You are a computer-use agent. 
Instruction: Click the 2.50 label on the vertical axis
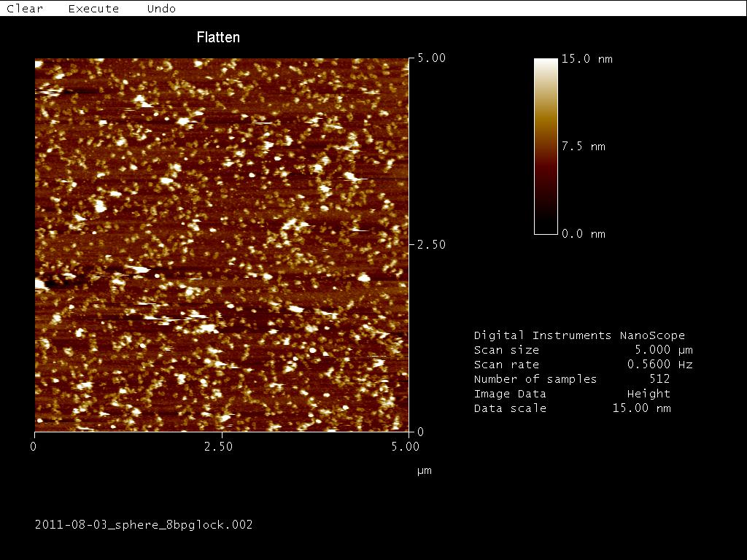coord(431,245)
